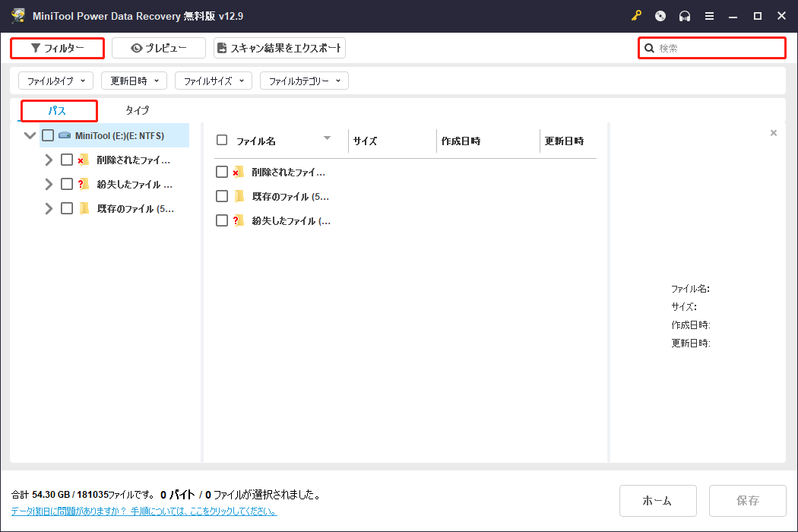Open the bootable media disc icon
This screenshot has width=798, height=532.
[660, 16]
